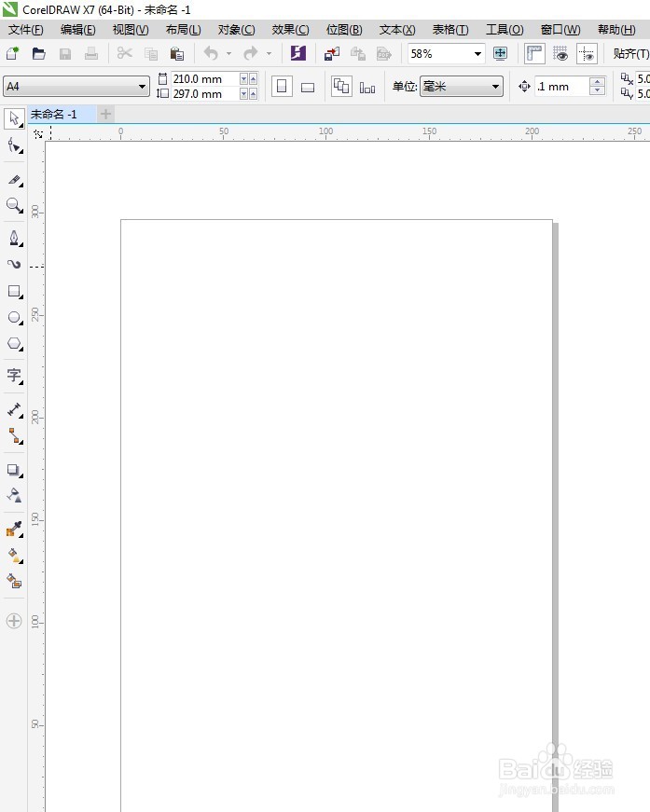
Task: Open the 效果(C) menu
Action: pyautogui.click(x=290, y=30)
